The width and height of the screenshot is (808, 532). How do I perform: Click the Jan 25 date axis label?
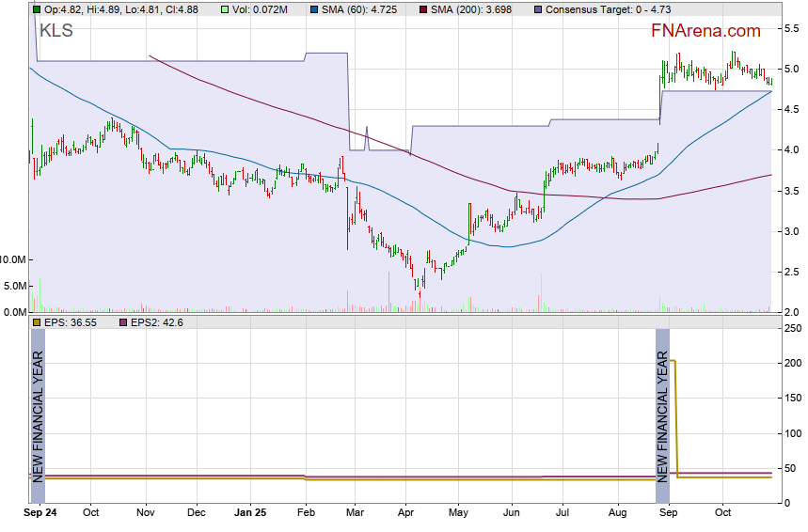click(249, 513)
